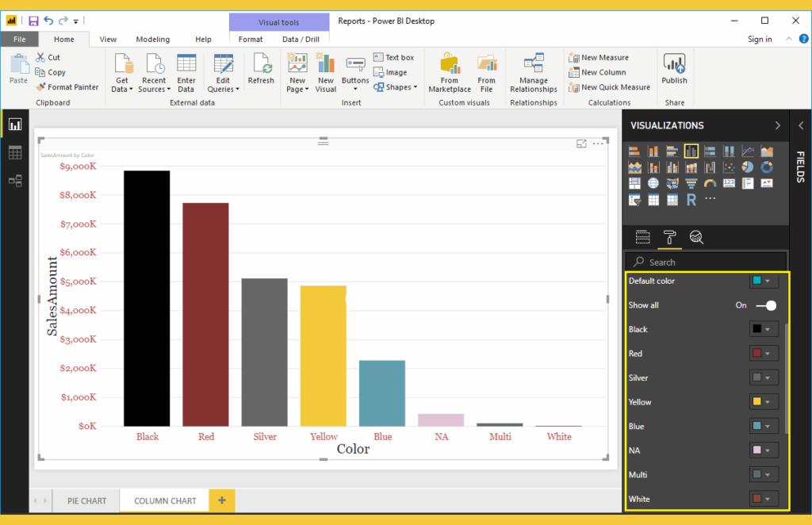Select the Scatter chart visual
The width and height of the screenshot is (812, 525).
coord(730,167)
